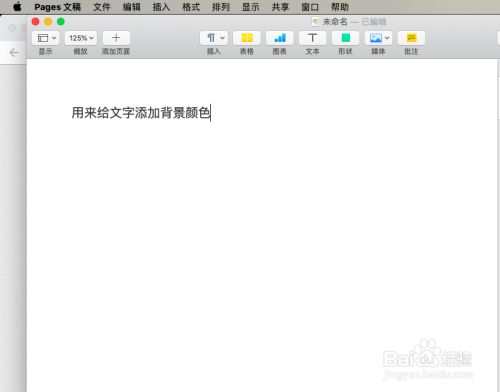Insert a shape with 形状 icon
This screenshot has height=392, width=500.
click(345, 38)
